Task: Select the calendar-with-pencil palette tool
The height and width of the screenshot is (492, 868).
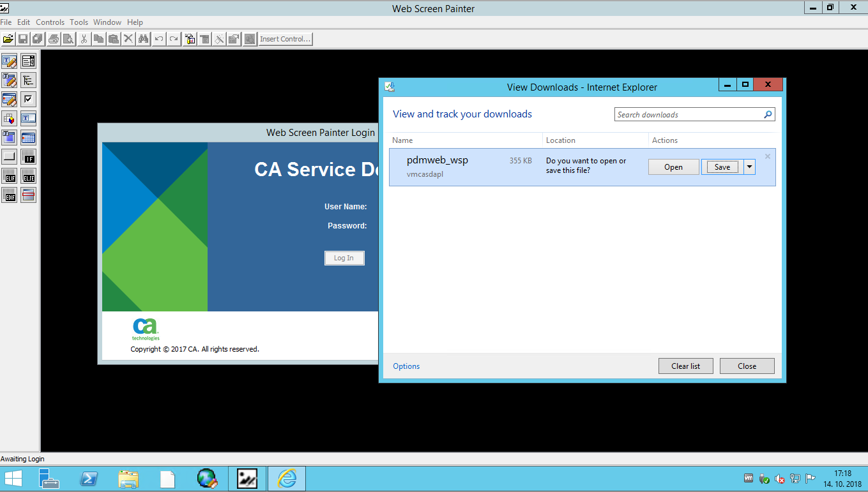Action: point(10,100)
